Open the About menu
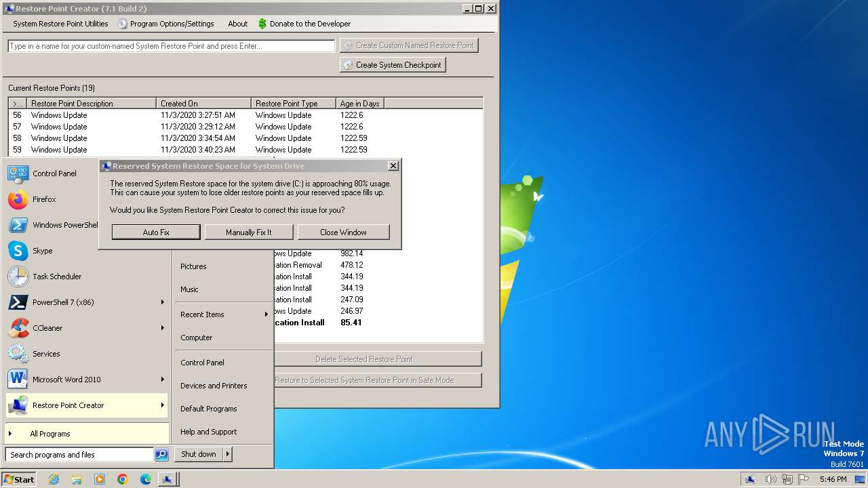Screen dimensions: 868x488 237,24
